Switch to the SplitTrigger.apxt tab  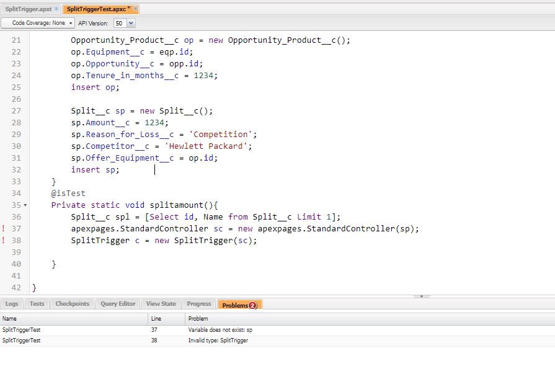pos(28,9)
